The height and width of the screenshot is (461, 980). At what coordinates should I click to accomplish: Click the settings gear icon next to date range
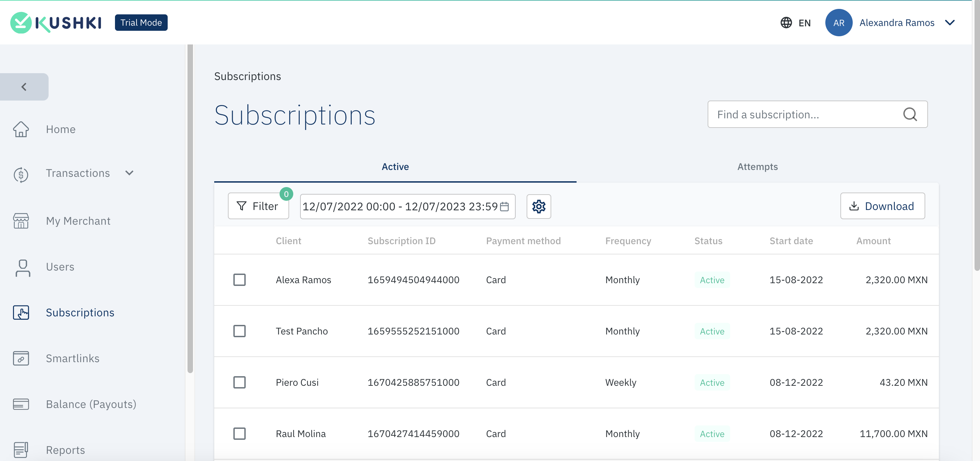(538, 206)
